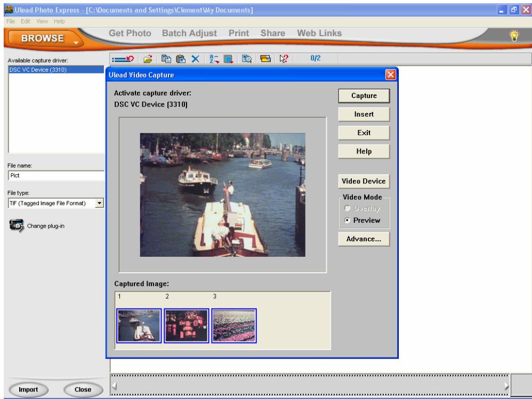Click the 0/2 counter on the toolbar

coord(316,58)
